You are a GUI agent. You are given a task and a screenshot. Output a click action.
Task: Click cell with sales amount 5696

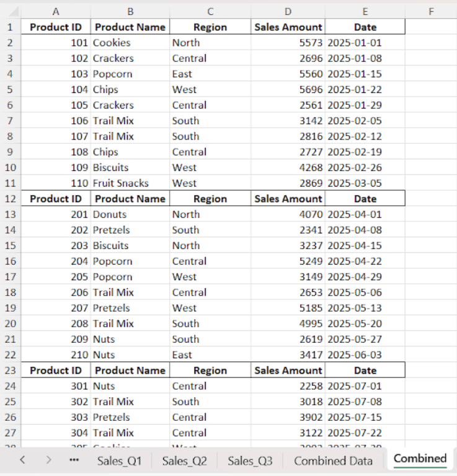[288, 89]
